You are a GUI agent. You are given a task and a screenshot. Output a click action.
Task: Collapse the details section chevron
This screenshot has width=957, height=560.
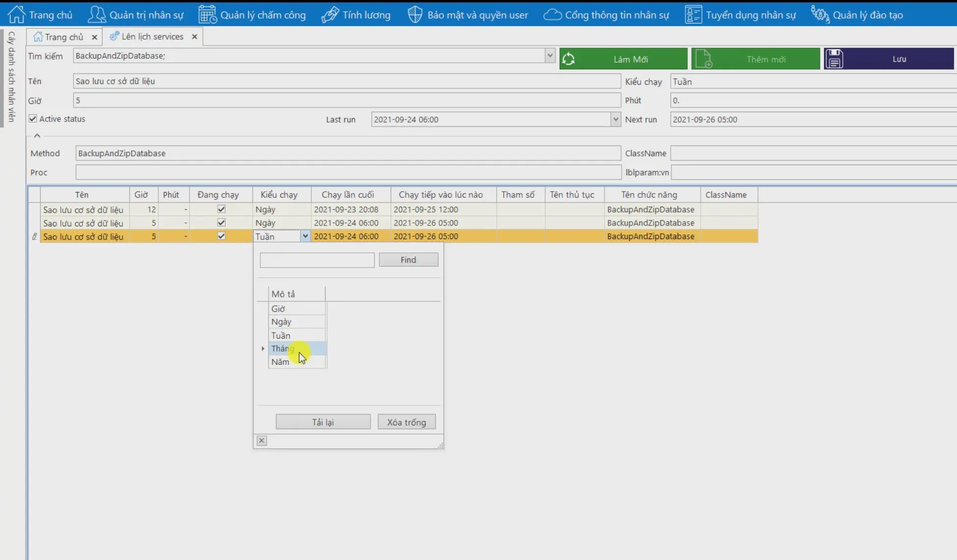(37, 136)
